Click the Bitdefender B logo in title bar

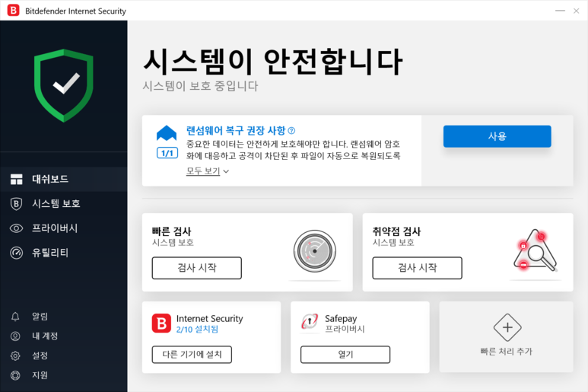coord(13,10)
